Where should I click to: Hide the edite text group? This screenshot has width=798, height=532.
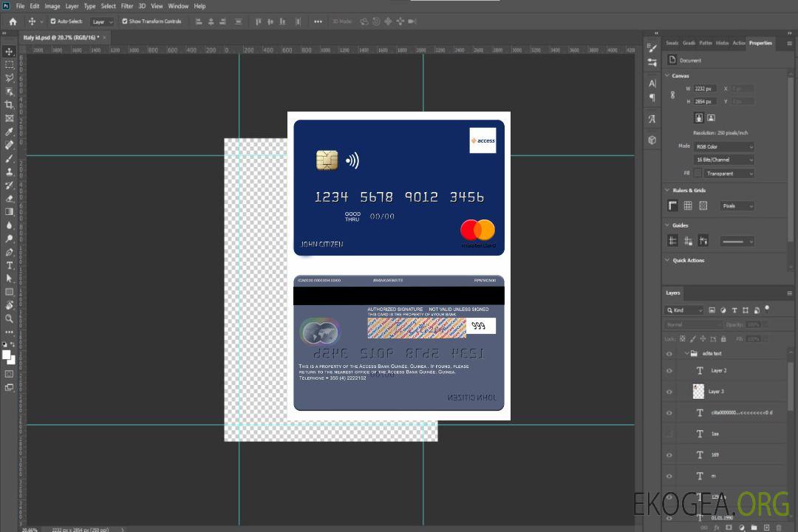tap(669, 354)
